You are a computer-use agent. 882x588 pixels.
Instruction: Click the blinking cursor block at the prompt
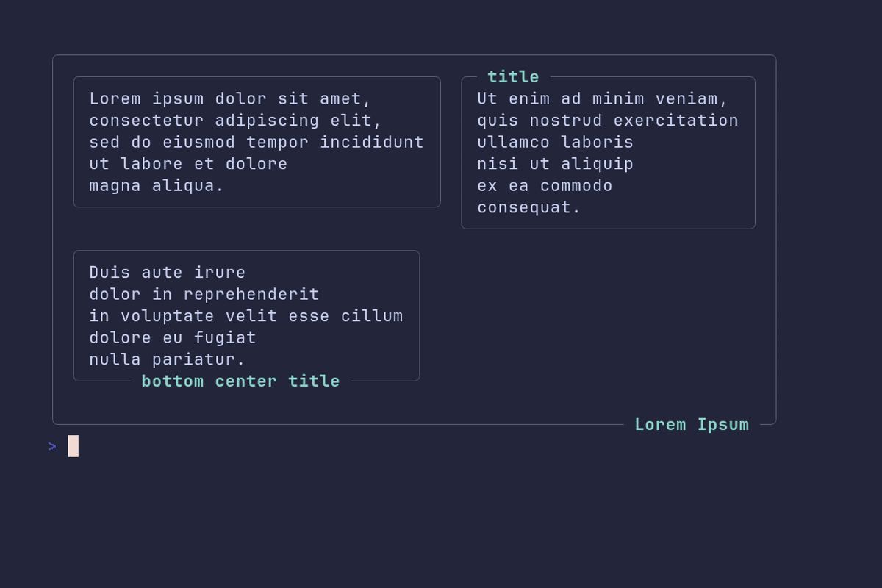point(73,446)
